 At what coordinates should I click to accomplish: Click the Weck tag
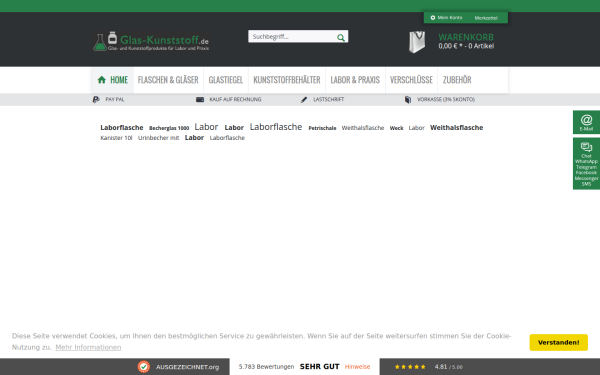396,128
